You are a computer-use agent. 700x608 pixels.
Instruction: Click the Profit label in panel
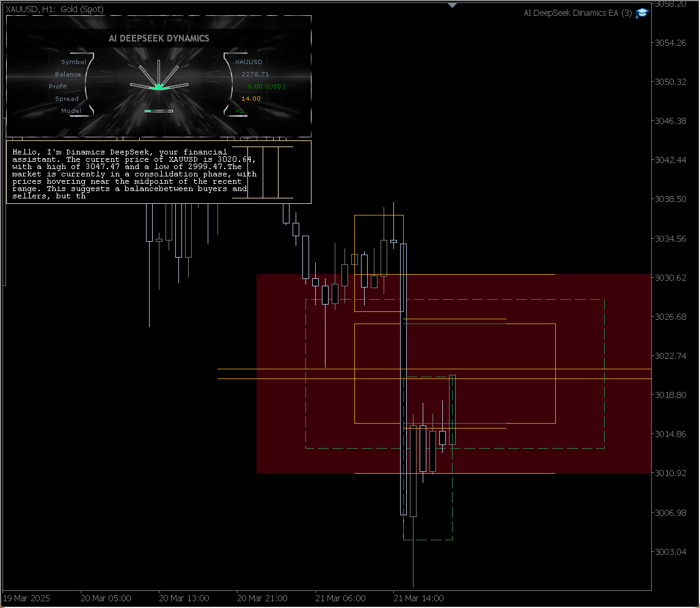58,87
